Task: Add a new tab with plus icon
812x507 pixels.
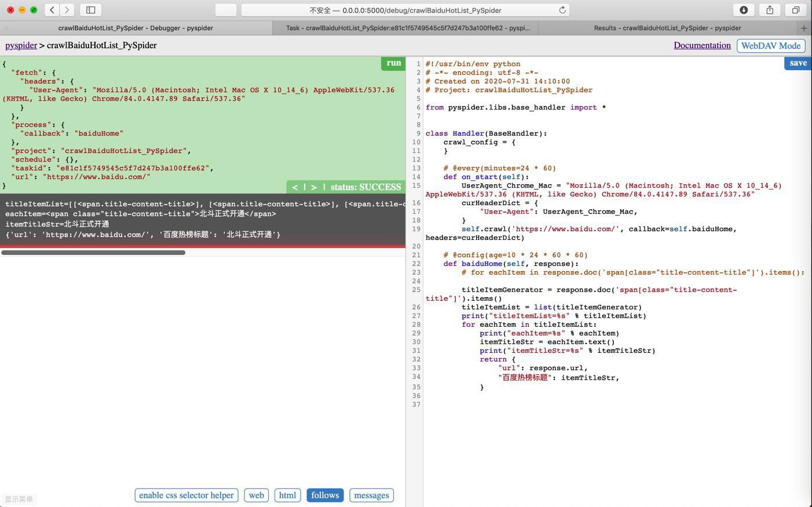Action: coord(804,28)
